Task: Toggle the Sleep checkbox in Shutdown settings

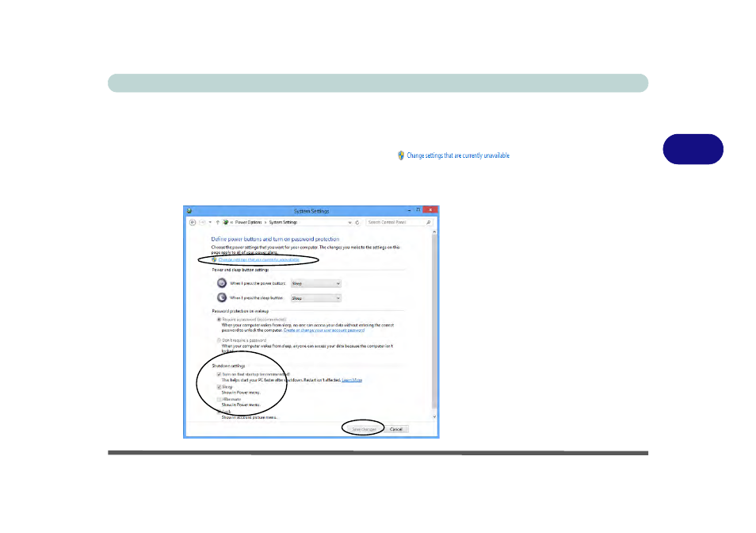Action: coord(219,387)
